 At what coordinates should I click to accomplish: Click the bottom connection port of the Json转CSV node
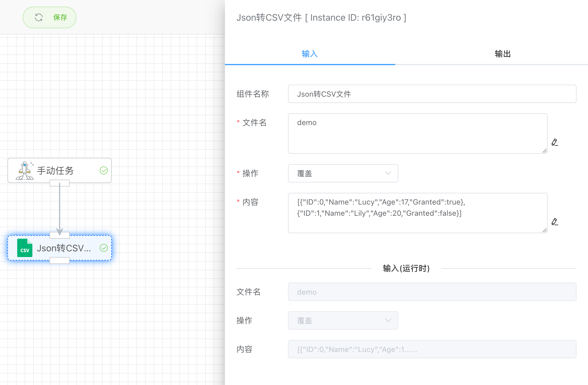tap(59, 260)
